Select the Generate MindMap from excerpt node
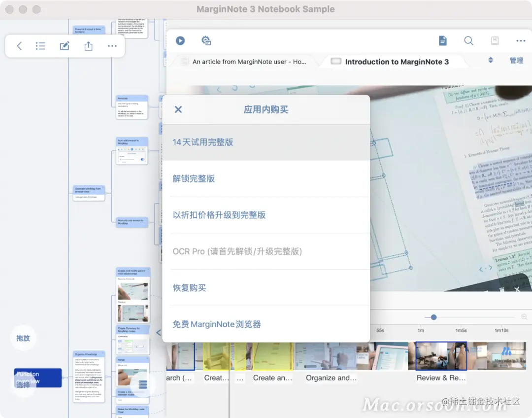The width and height of the screenshot is (532, 418). (x=89, y=193)
